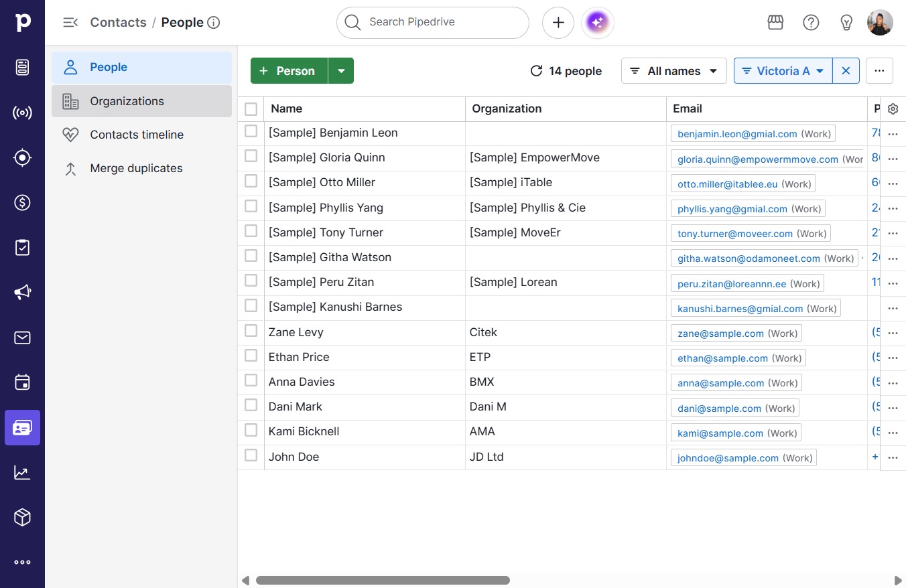Open the Victoria A filter dropdown
906x588 pixels.
coord(783,71)
